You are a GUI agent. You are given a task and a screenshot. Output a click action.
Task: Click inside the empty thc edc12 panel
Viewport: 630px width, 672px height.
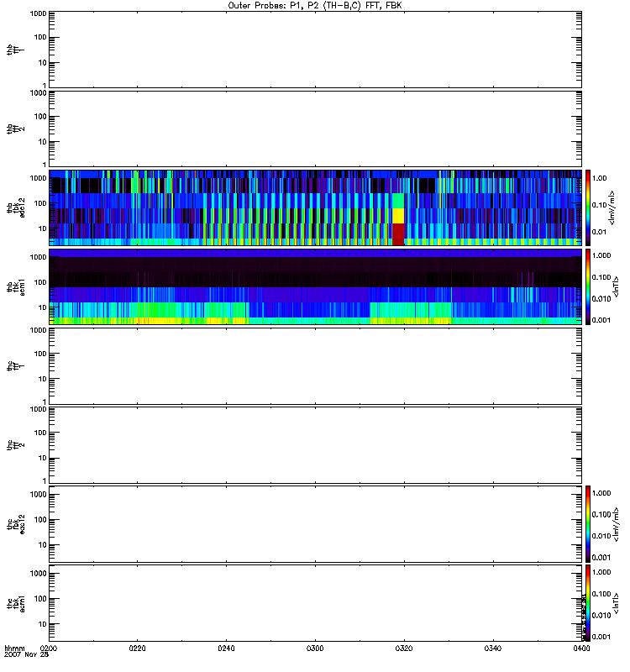314,523
